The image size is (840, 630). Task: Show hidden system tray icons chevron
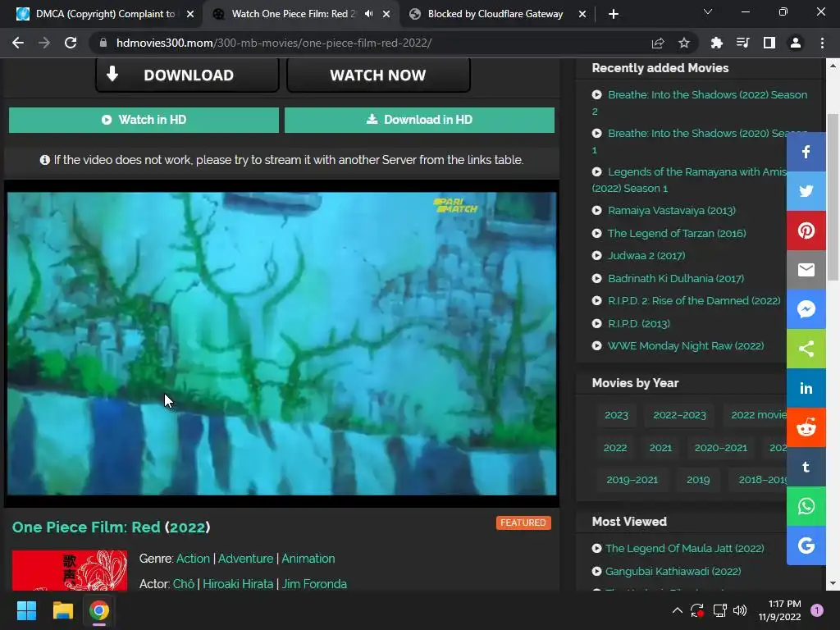coord(677,610)
